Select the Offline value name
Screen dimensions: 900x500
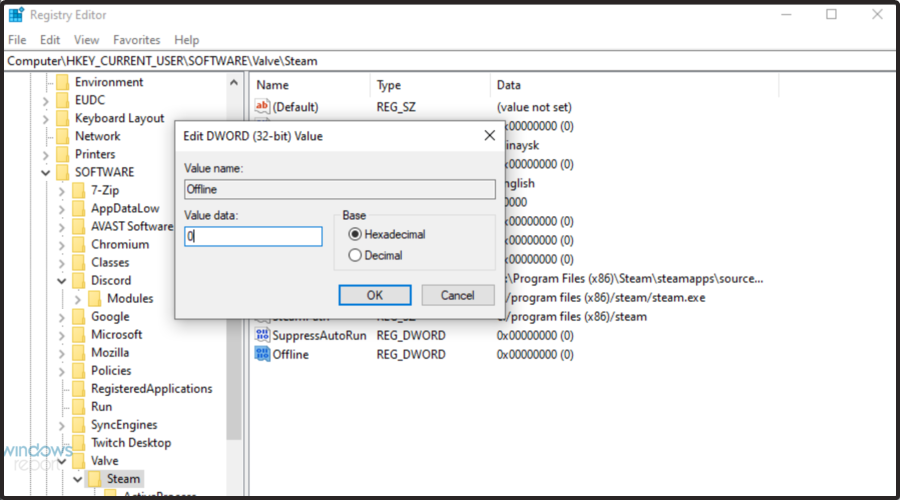click(x=290, y=354)
